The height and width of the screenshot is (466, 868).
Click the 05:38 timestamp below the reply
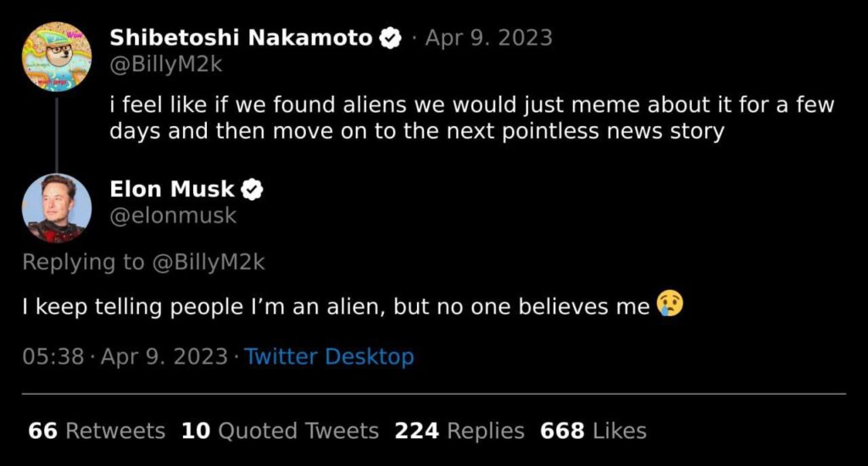pyautogui.click(x=53, y=357)
